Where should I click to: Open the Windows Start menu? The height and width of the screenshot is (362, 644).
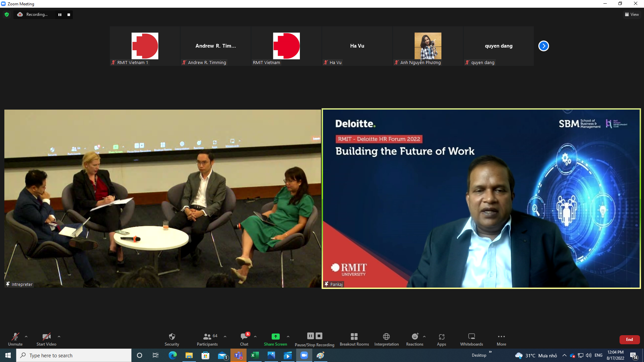click(x=8, y=355)
